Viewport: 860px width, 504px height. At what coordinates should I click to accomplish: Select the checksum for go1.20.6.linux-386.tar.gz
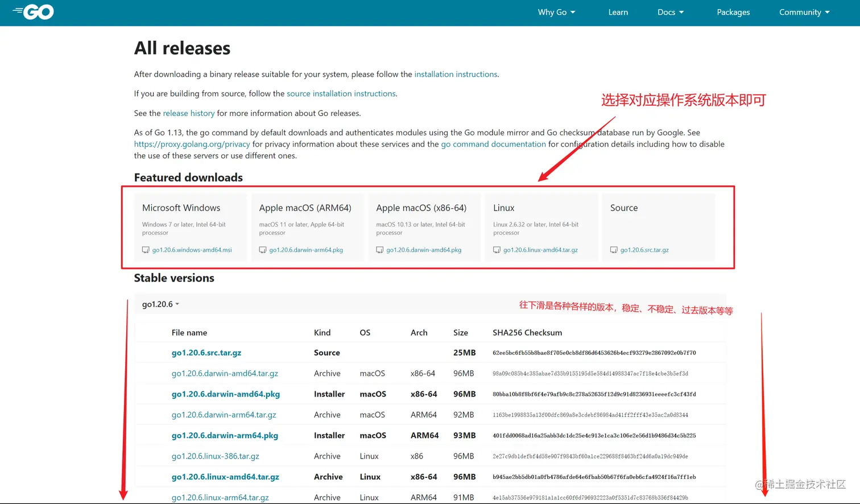click(x=590, y=456)
